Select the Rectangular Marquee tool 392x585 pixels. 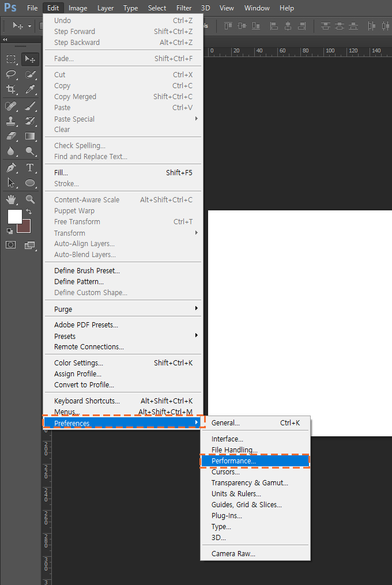point(11,59)
